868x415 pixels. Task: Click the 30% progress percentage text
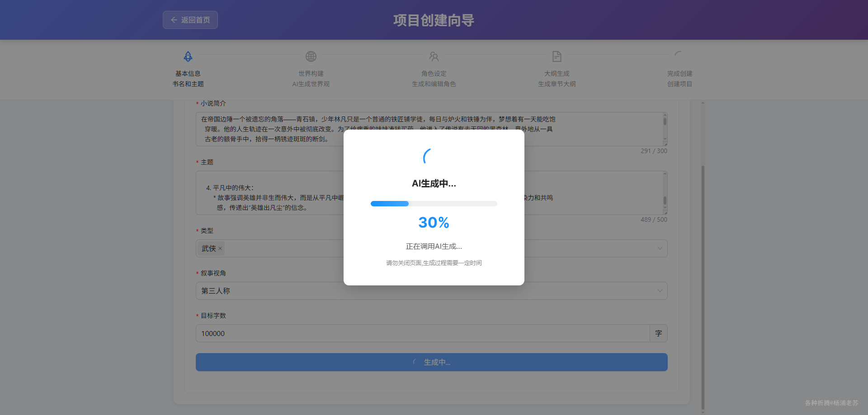point(434,223)
